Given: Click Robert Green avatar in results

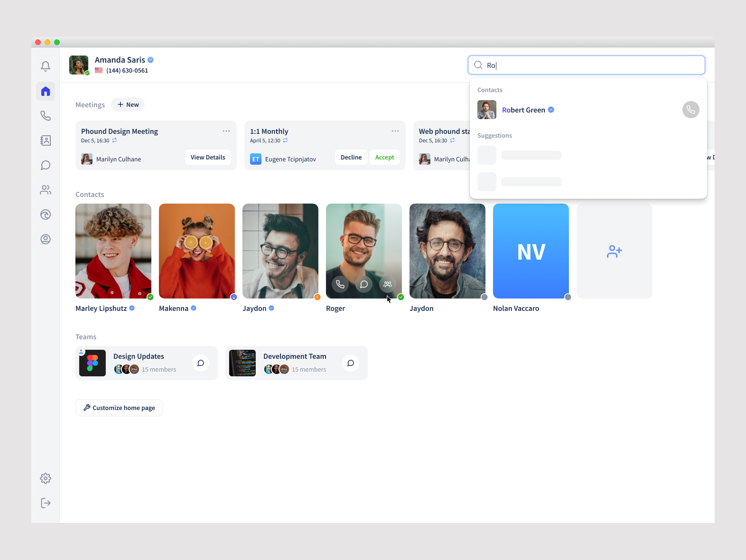Looking at the screenshot, I should (487, 110).
